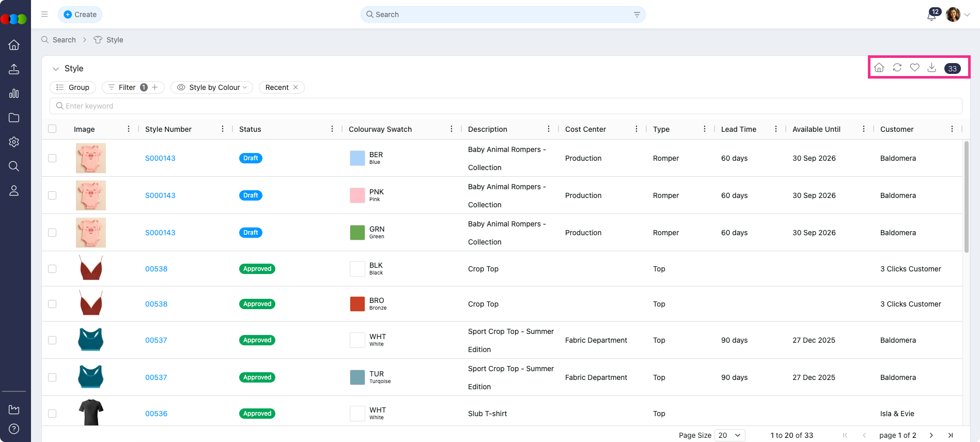980x442 pixels.
Task: Remove the Recent filter chip
Action: (295, 87)
